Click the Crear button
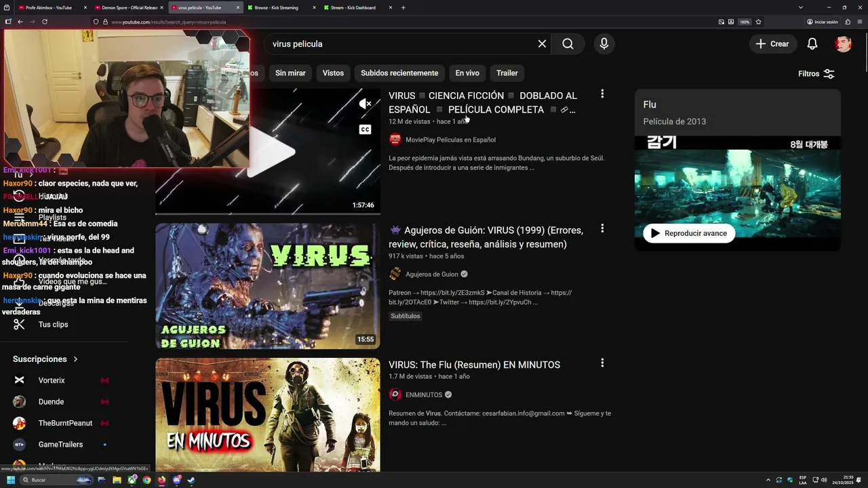Image resolution: width=868 pixels, height=488 pixels. coord(773,44)
